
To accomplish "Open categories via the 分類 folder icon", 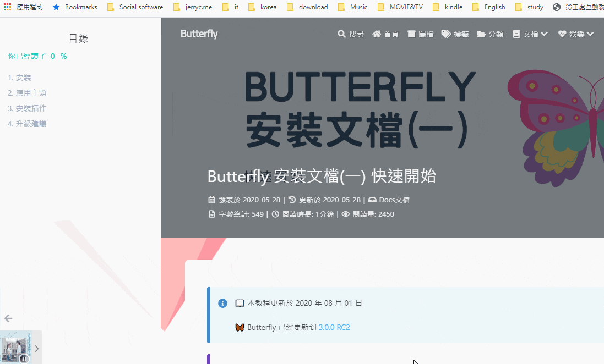I will tap(481, 34).
